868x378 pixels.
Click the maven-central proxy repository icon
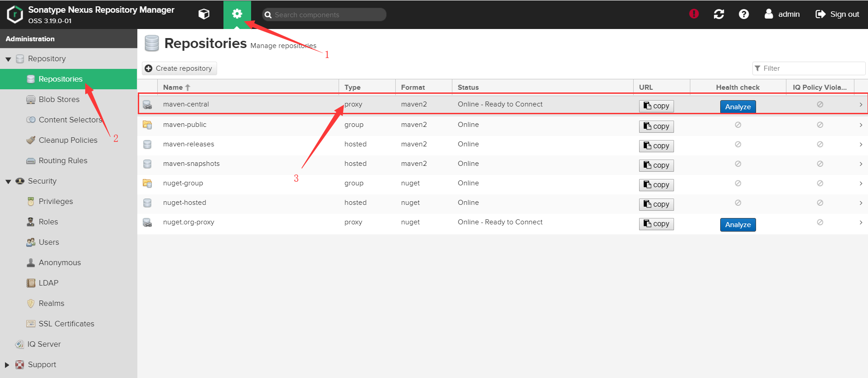[x=147, y=105]
